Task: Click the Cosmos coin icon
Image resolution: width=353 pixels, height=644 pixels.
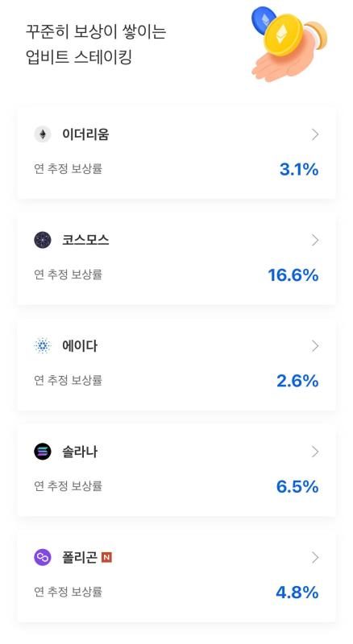Action: (x=43, y=240)
